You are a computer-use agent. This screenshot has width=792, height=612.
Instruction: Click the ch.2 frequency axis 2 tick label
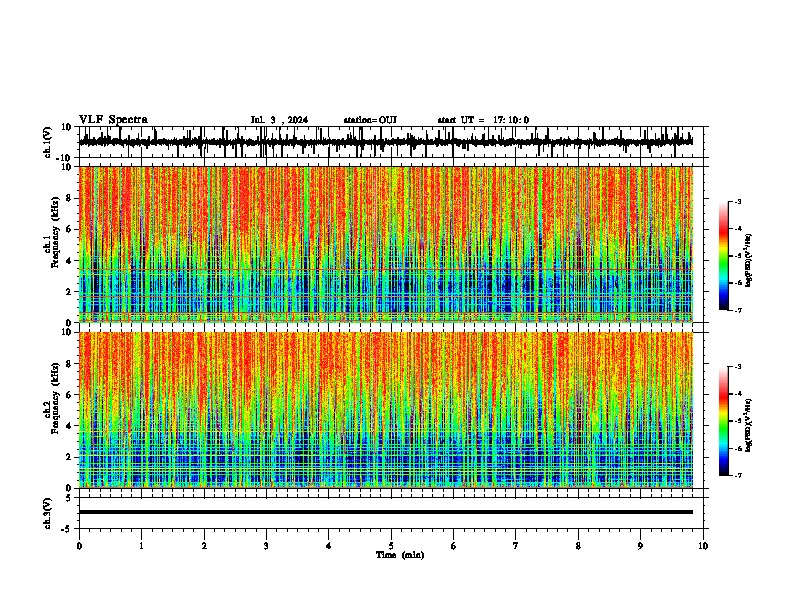tap(69, 457)
